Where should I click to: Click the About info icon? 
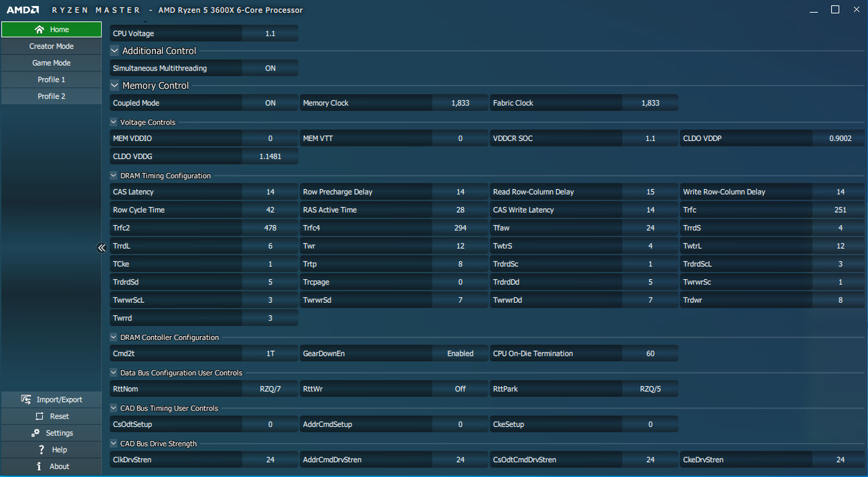click(x=39, y=466)
